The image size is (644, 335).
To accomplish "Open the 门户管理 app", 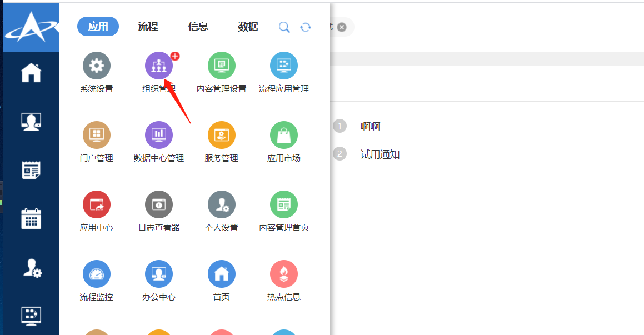I will pos(97,135).
